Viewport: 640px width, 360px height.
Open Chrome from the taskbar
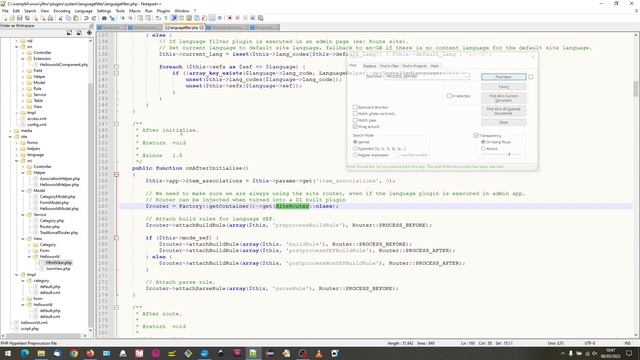[x=73, y=353]
